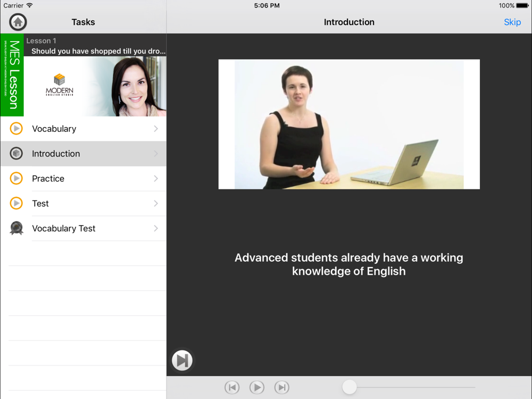Play the introduction video

point(257,387)
